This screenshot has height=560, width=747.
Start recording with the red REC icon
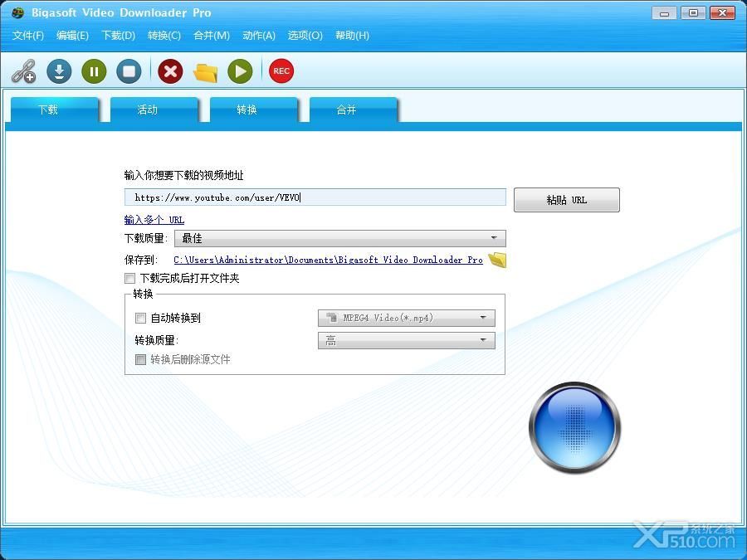coord(281,71)
